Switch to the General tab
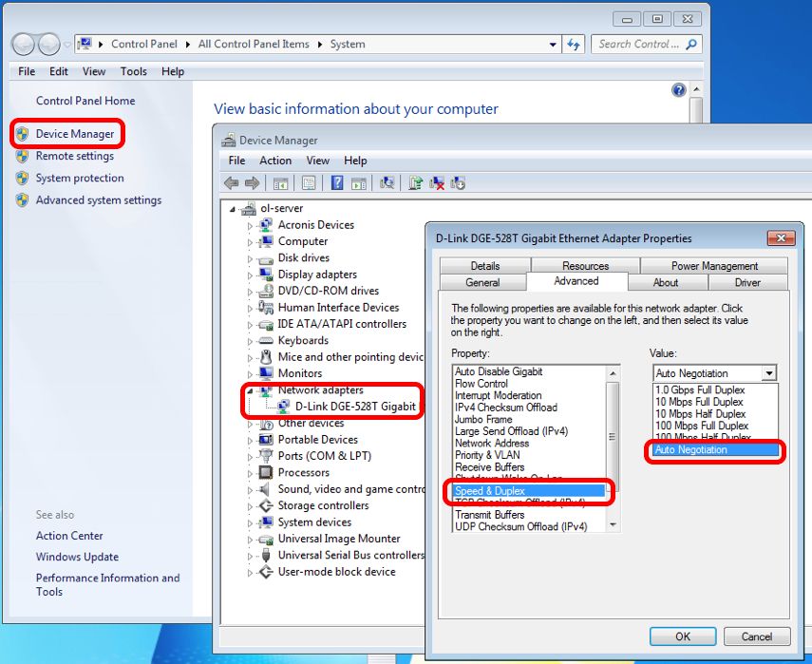Screen dimensions: 812x664 pyautogui.click(x=482, y=282)
